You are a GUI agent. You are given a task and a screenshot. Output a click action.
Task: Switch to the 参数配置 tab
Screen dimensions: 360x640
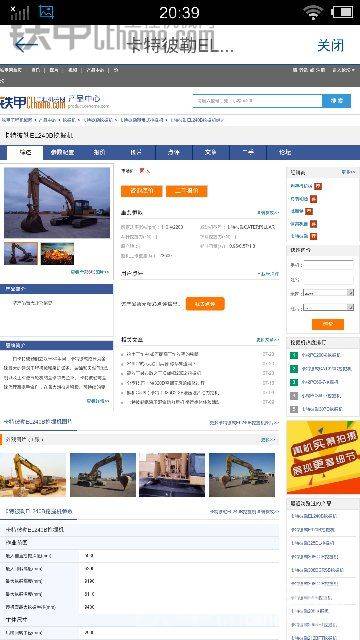point(62,153)
